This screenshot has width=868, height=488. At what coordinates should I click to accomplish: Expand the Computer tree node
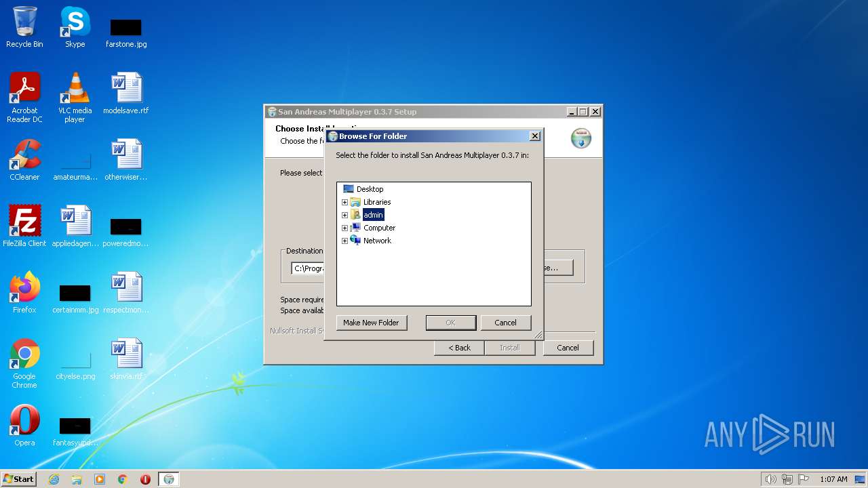tap(344, 228)
